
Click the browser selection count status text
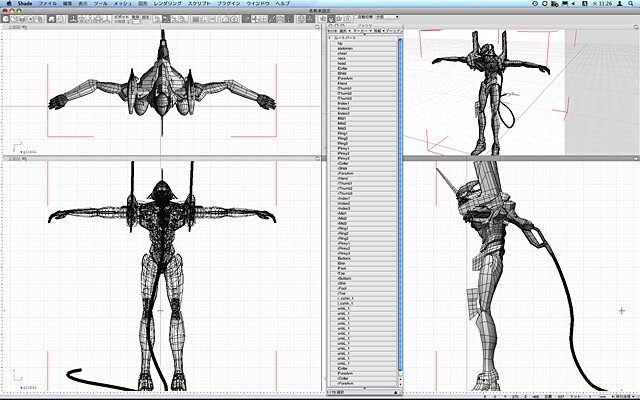pyautogui.click(x=336, y=392)
